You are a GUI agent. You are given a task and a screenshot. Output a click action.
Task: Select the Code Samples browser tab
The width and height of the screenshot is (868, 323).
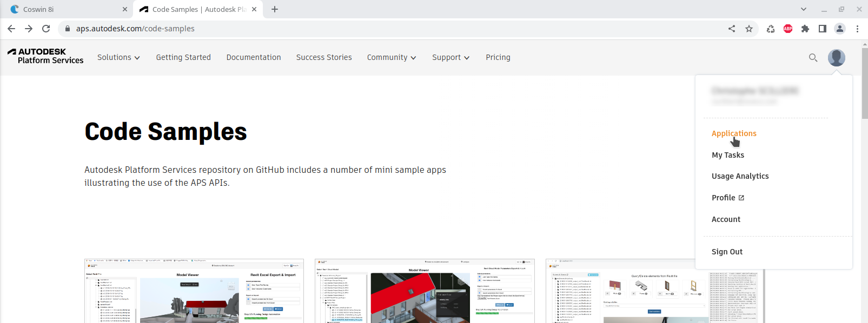coord(198,9)
